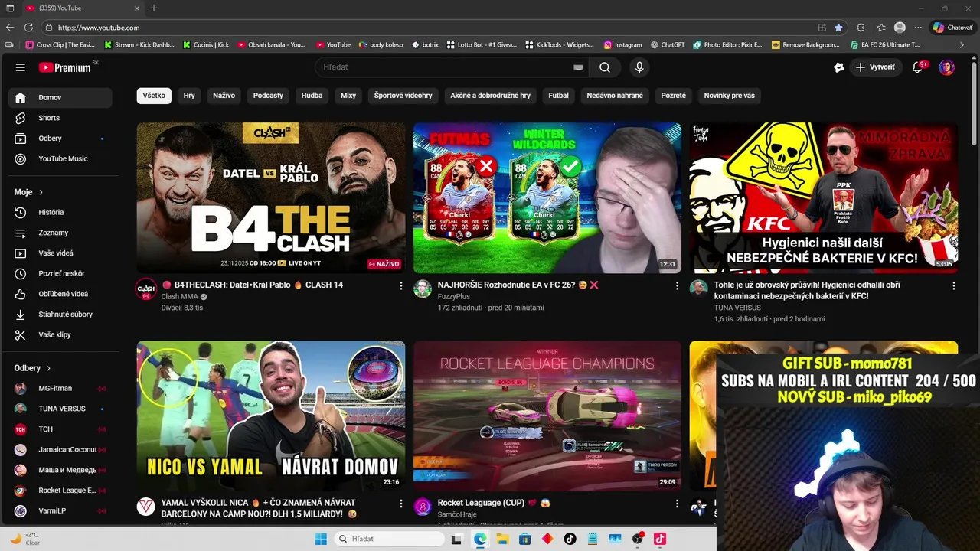980x551 pixels.
Task: Open TUNA VERSUS channel avatar by video
Action: click(x=698, y=288)
